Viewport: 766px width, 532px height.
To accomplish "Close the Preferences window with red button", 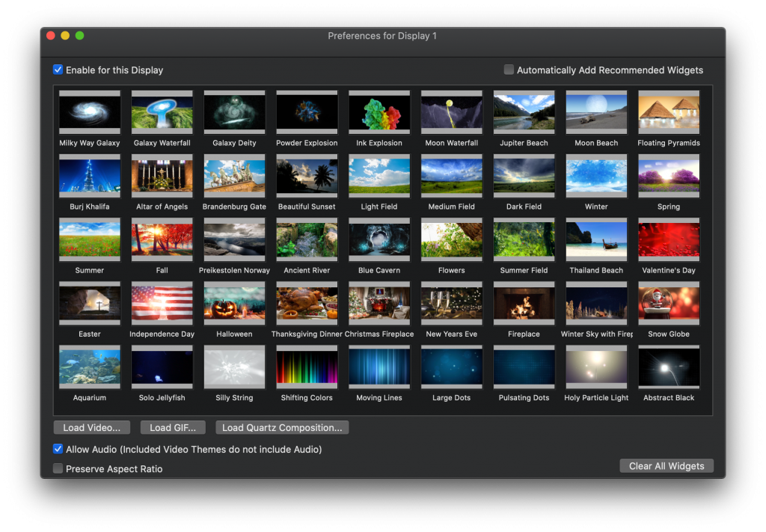I will 50,36.
